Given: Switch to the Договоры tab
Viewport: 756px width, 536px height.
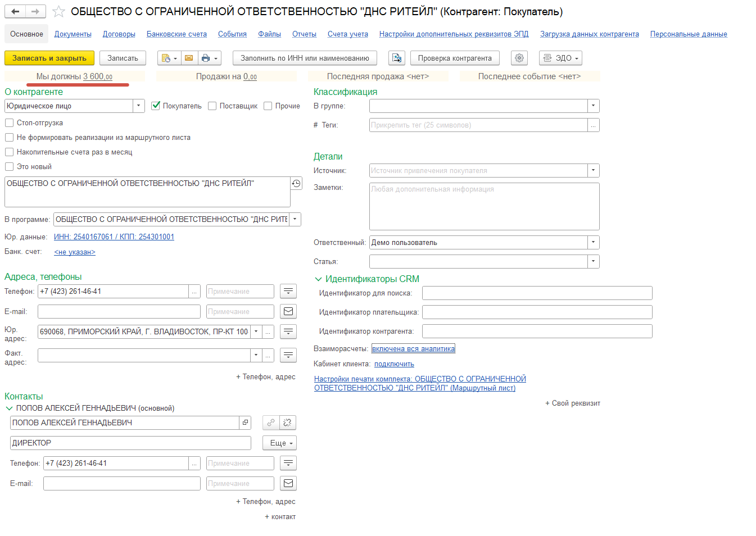Looking at the screenshot, I should (119, 34).
